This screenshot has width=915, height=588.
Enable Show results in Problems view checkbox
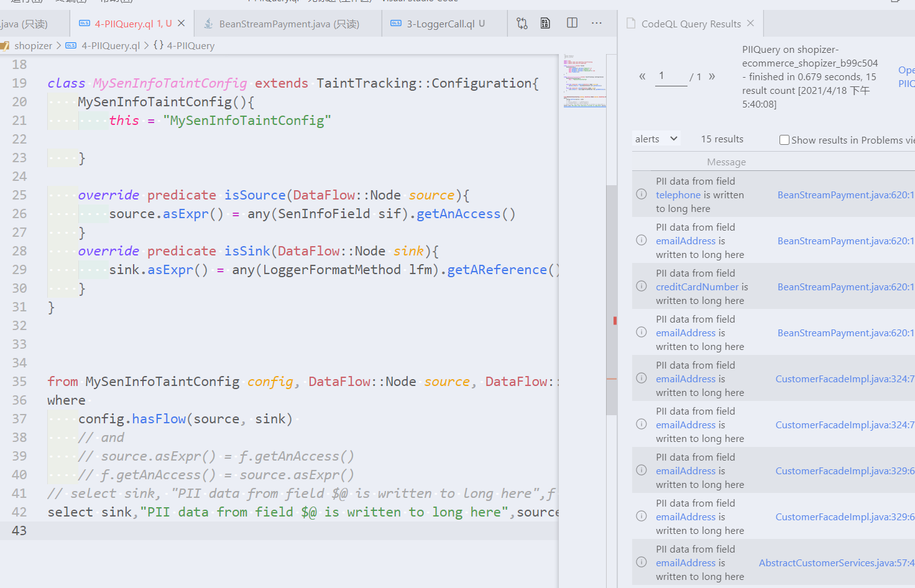point(784,140)
